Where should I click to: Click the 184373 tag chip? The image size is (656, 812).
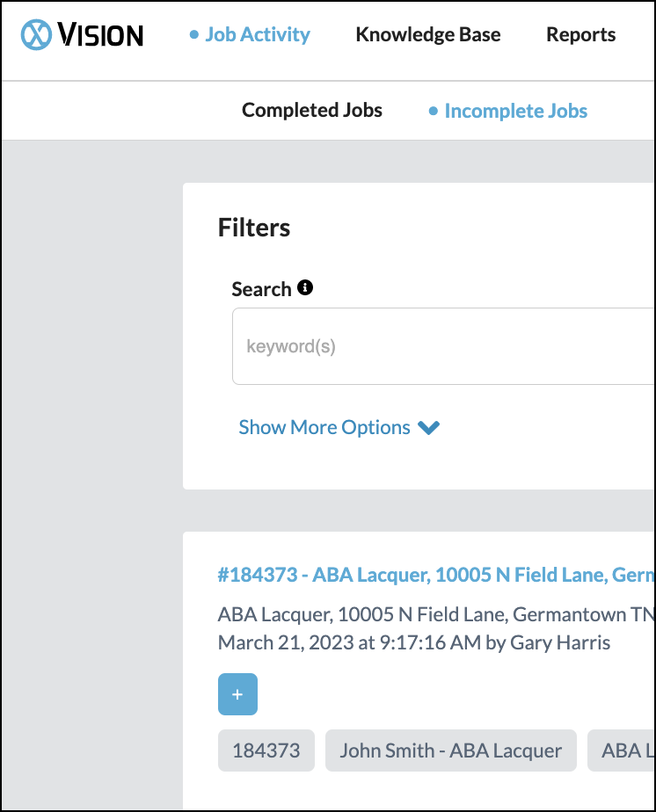pyautogui.click(x=266, y=750)
